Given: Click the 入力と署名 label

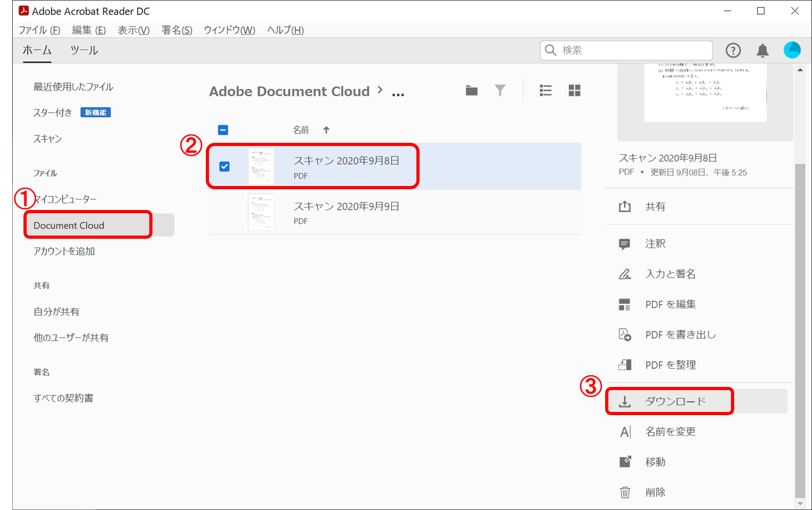Looking at the screenshot, I should pyautogui.click(x=670, y=274).
